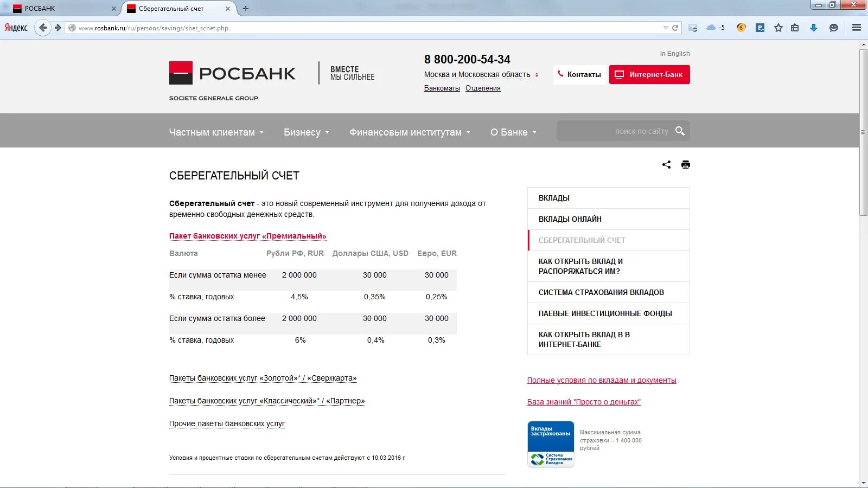Open СИСТЕМА СТРАХОВАНИЯ ВКЛАДОВ side item
Screen dimensions: 868x488
pyautogui.click(x=609, y=292)
